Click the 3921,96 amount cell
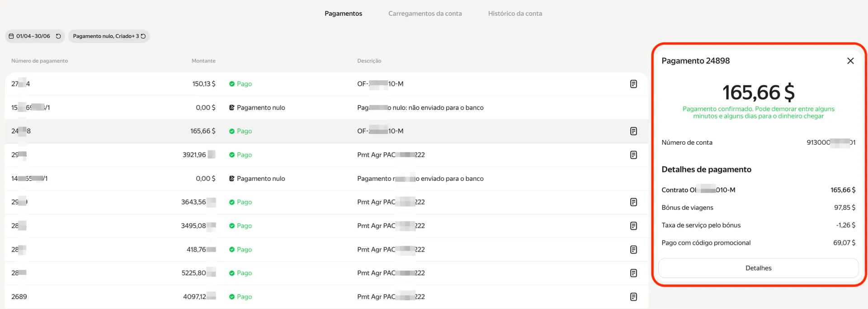Image resolution: width=868 pixels, height=309 pixels. (x=198, y=155)
